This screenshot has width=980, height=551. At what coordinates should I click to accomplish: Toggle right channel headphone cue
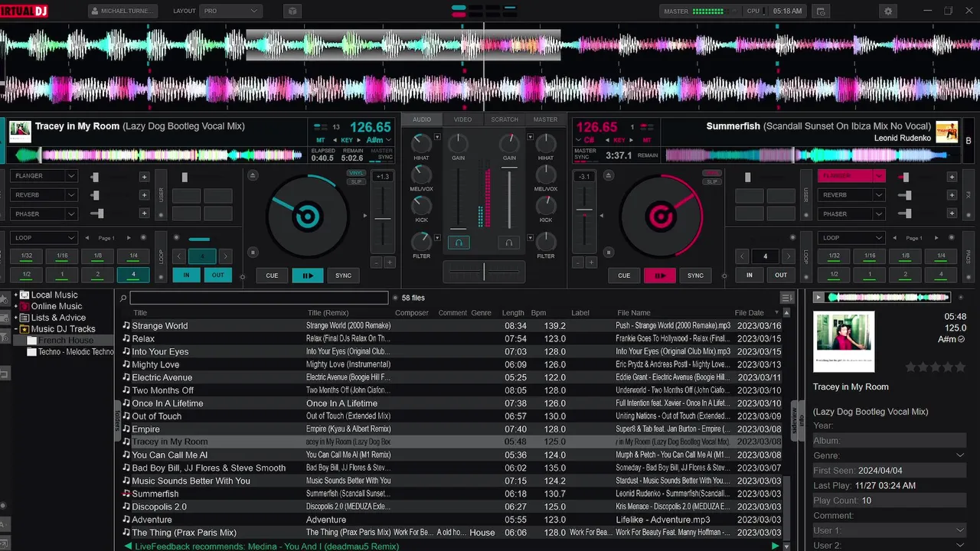(508, 243)
